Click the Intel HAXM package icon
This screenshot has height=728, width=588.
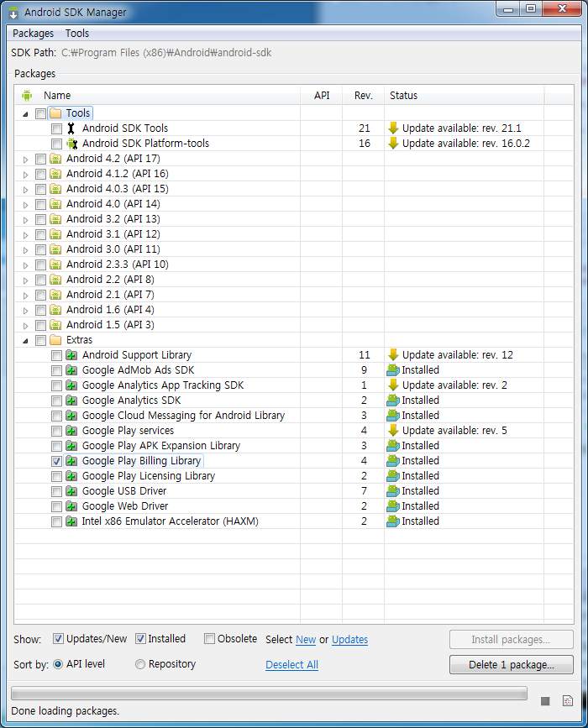tap(71, 521)
